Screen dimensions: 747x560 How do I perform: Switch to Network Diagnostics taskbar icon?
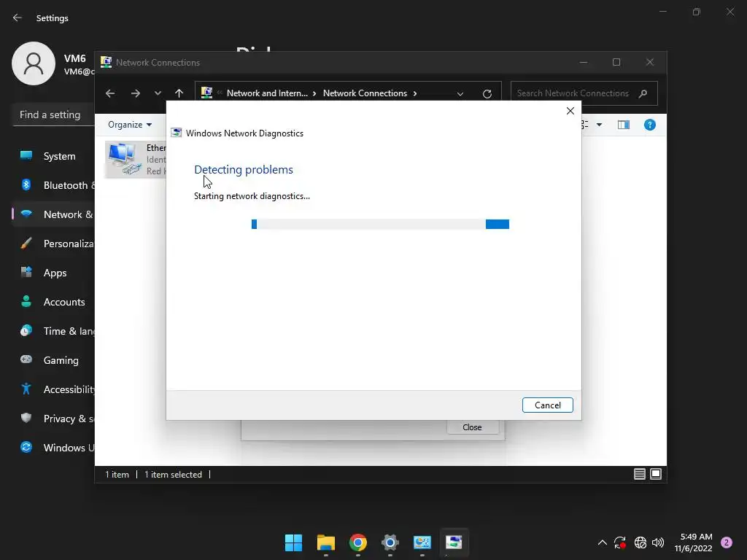click(454, 542)
